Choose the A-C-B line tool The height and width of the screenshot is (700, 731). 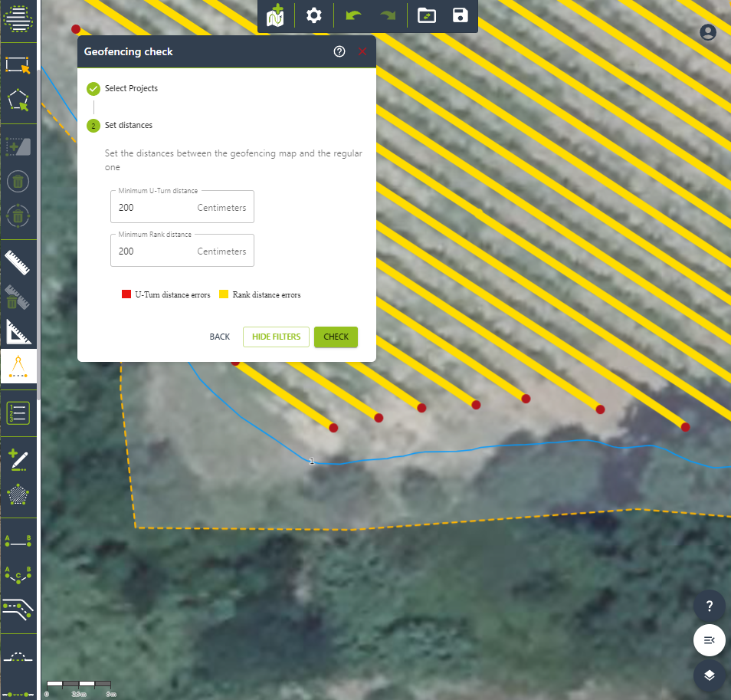18,574
